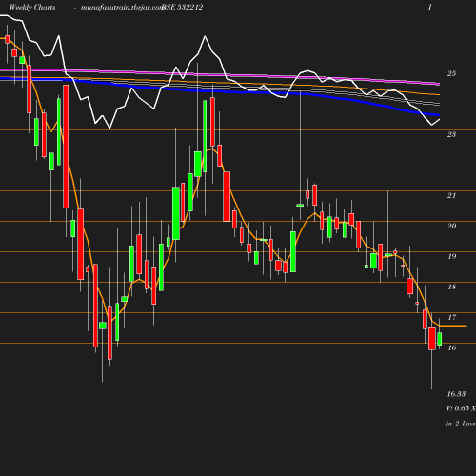The height and width of the screenshot is (476, 476).
Task: Click the volume text 'V: 0.65 X'
Action: click(x=461, y=408)
